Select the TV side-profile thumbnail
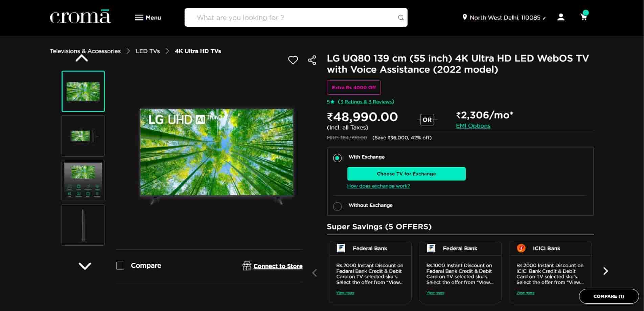The height and width of the screenshot is (311, 644). [83, 225]
